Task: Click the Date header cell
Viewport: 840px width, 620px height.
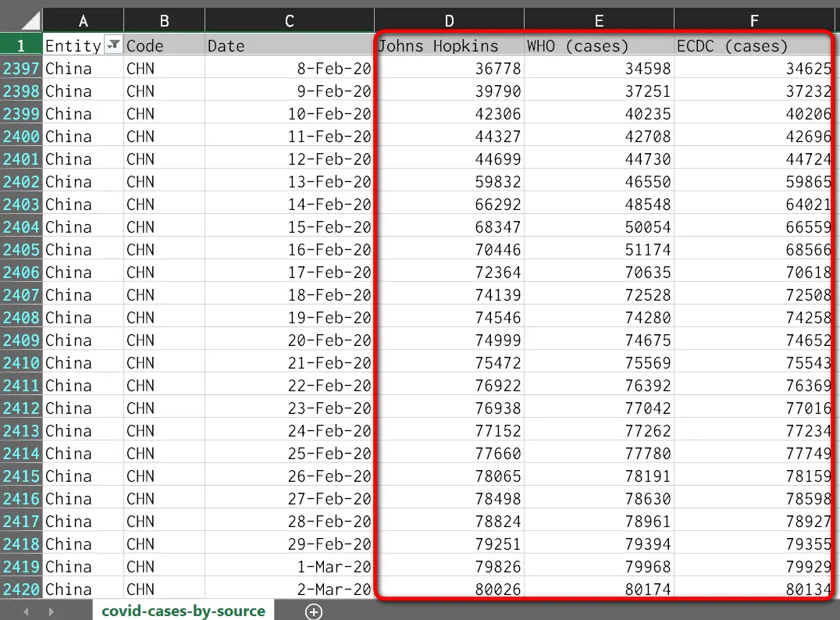Action: [290, 45]
